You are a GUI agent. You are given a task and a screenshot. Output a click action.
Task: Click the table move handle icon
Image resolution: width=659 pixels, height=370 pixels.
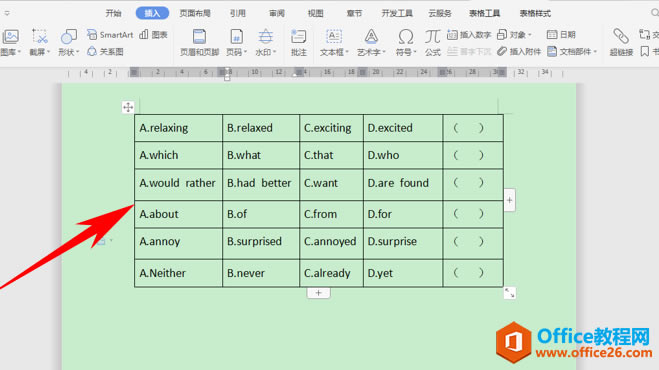tap(128, 107)
